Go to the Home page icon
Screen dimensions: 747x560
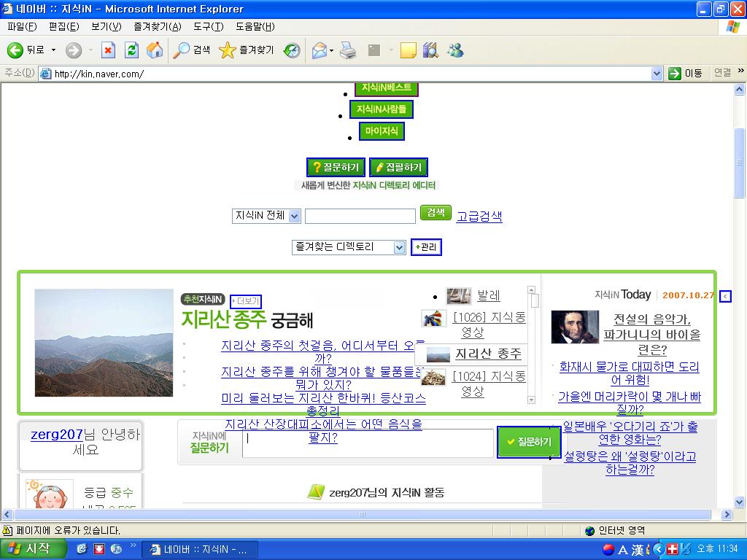coord(155,50)
